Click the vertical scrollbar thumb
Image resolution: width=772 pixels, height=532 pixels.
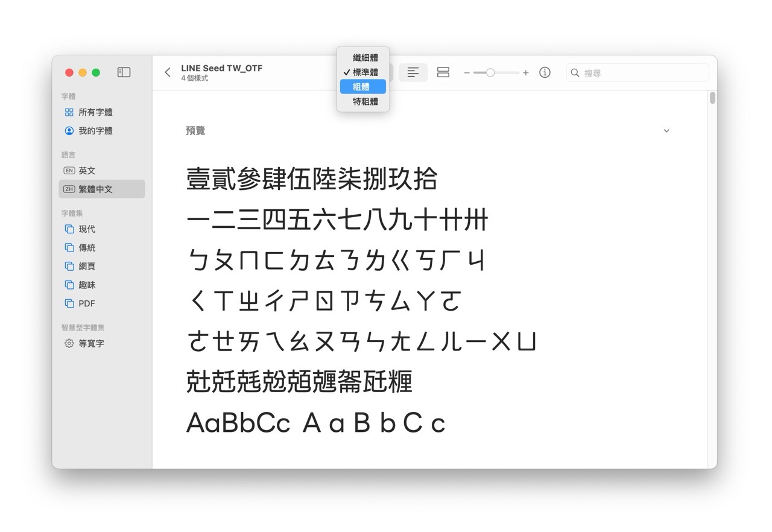pos(712,98)
